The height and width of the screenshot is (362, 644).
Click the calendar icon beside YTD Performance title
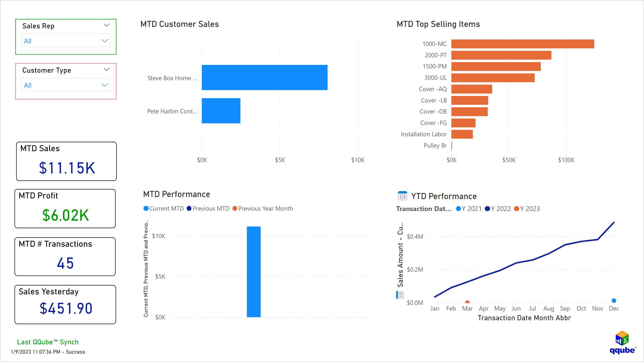402,196
